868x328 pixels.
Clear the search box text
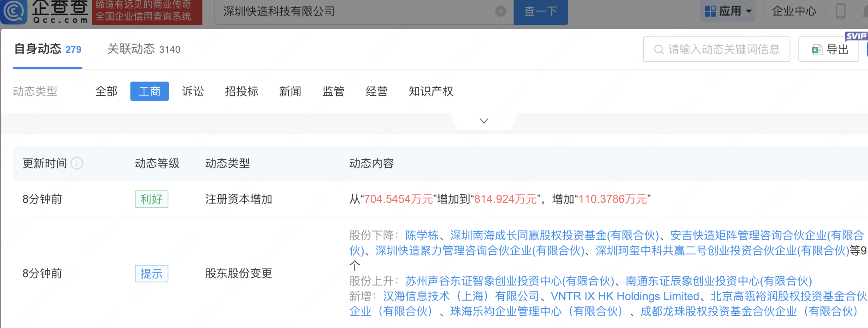pyautogui.click(x=500, y=12)
